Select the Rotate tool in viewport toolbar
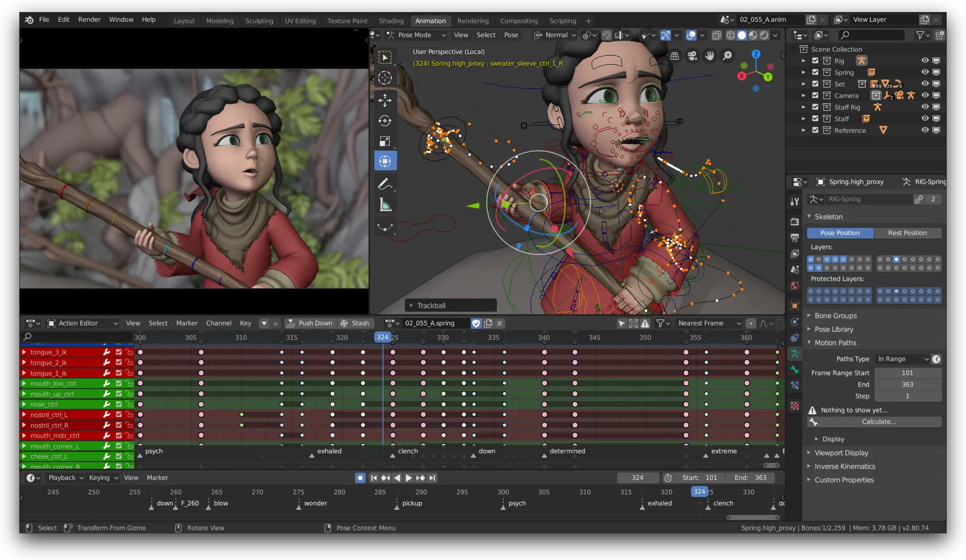The width and height of the screenshot is (966, 560). (385, 121)
